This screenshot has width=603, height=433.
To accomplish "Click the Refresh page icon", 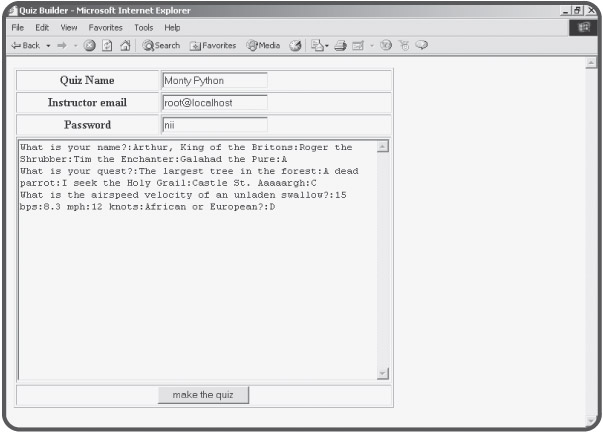I will pos(108,45).
